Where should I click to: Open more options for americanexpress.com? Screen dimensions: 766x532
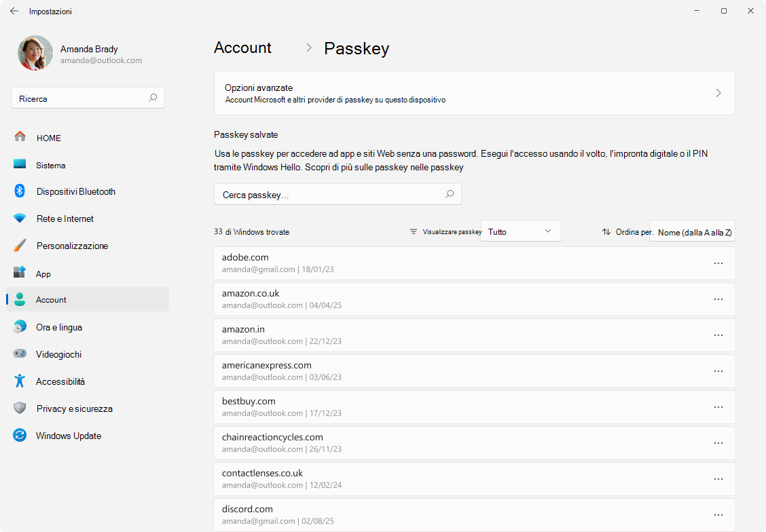pos(718,371)
